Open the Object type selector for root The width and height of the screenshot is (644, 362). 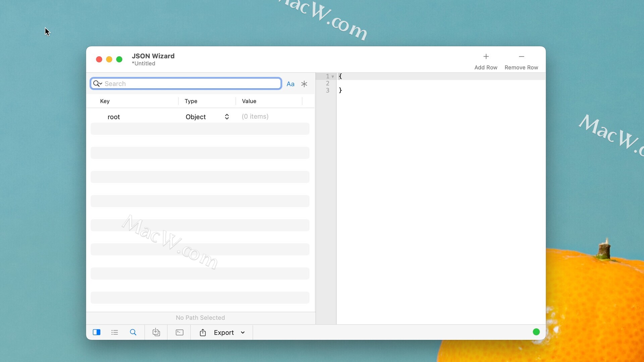pos(227,117)
